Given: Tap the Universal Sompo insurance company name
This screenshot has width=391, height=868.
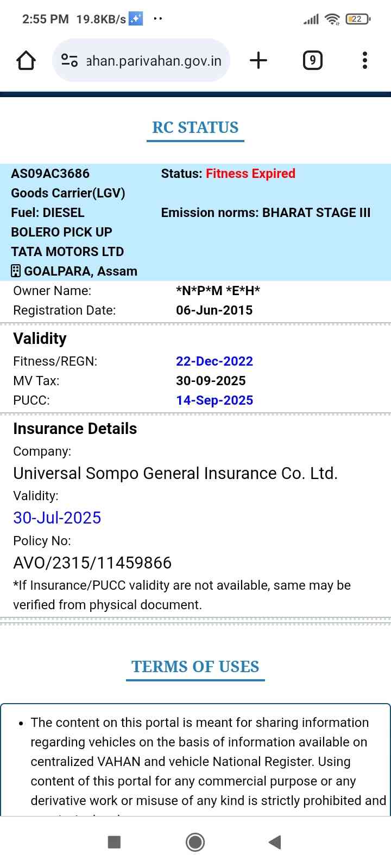Looking at the screenshot, I should 175,473.
